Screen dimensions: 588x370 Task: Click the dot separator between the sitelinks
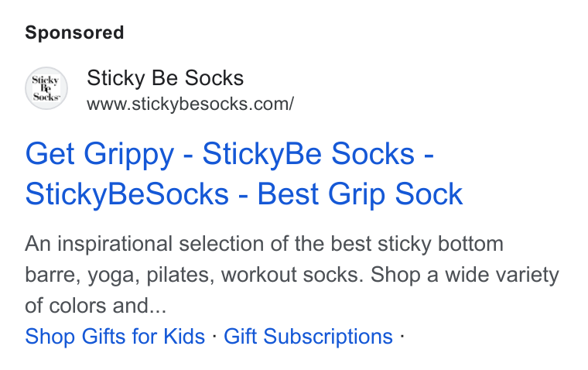214,335
